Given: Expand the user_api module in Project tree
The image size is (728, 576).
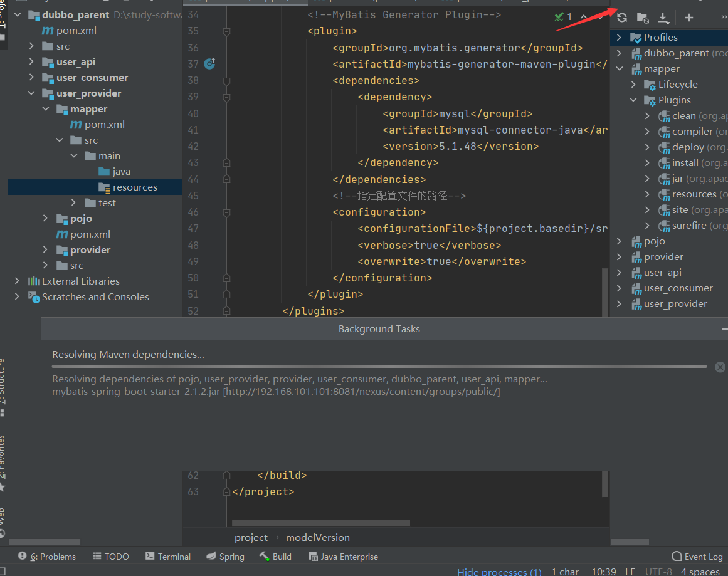Looking at the screenshot, I should pos(31,61).
